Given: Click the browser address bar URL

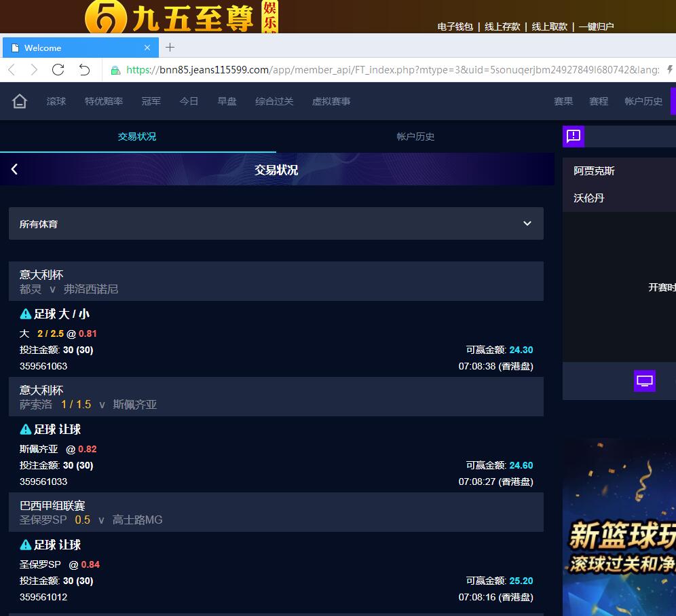Looking at the screenshot, I should pos(392,70).
